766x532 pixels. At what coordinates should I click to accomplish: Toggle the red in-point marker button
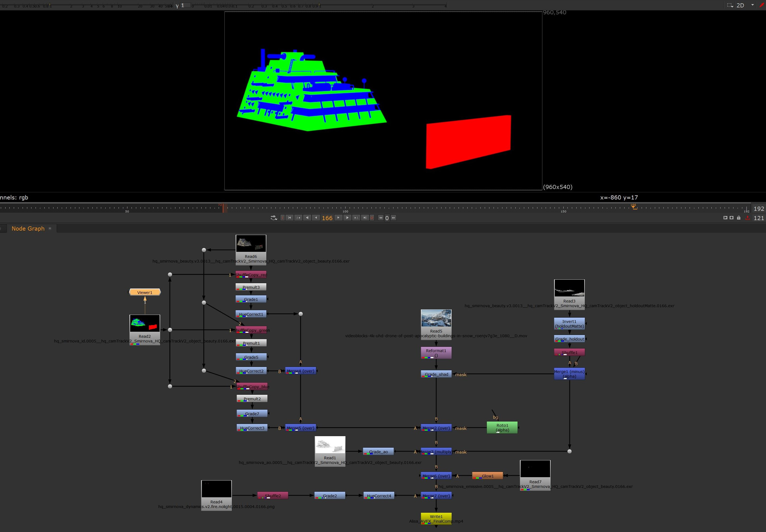pos(283,218)
